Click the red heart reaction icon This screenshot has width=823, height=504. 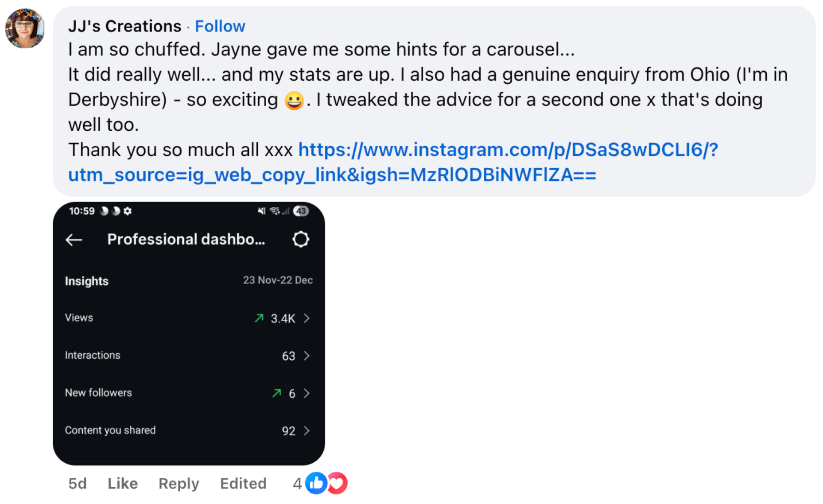[x=338, y=483]
